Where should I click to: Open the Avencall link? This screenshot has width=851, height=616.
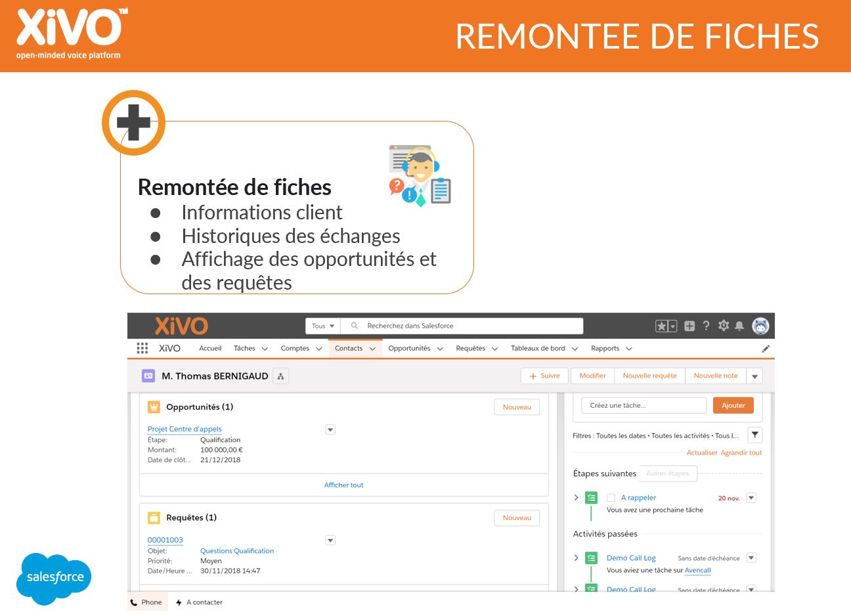click(697, 571)
